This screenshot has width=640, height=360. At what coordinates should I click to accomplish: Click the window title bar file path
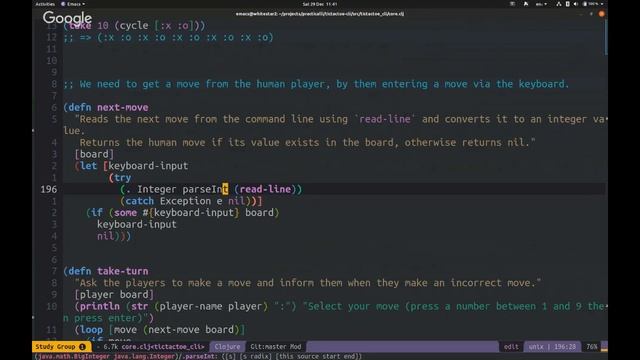320,14
